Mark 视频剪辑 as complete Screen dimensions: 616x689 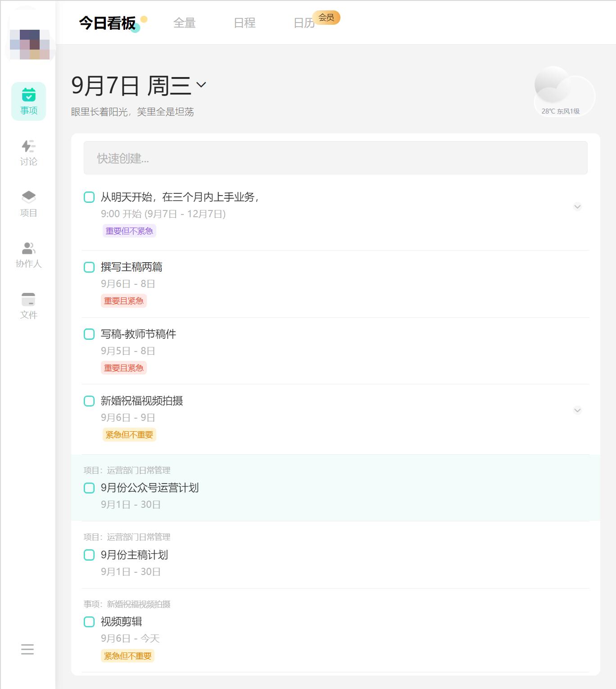click(88, 621)
